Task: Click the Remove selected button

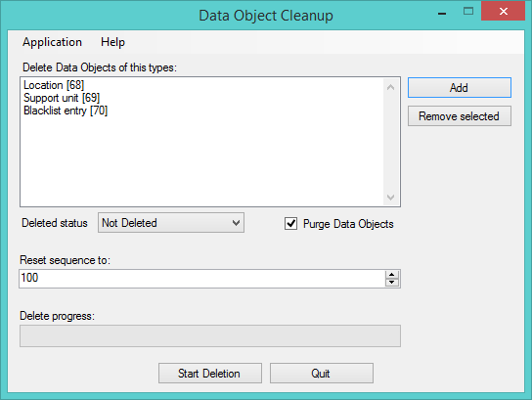Action: [x=459, y=116]
